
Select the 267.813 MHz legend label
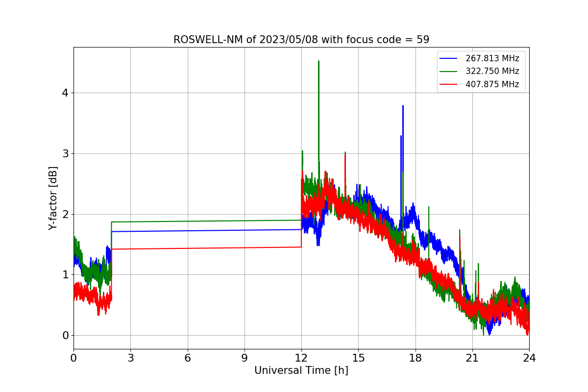[x=492, y=58]
